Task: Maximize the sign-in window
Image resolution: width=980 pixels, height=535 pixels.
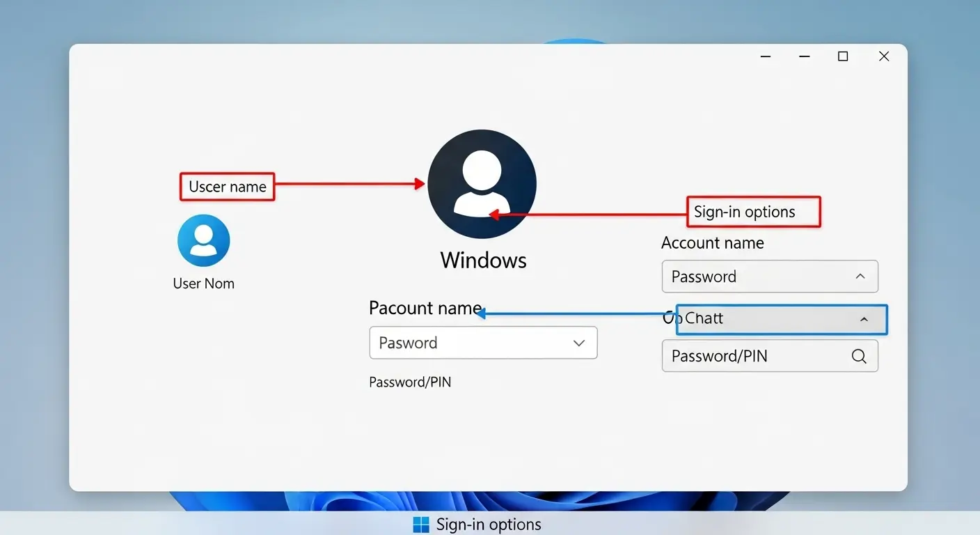Action: 843,56
